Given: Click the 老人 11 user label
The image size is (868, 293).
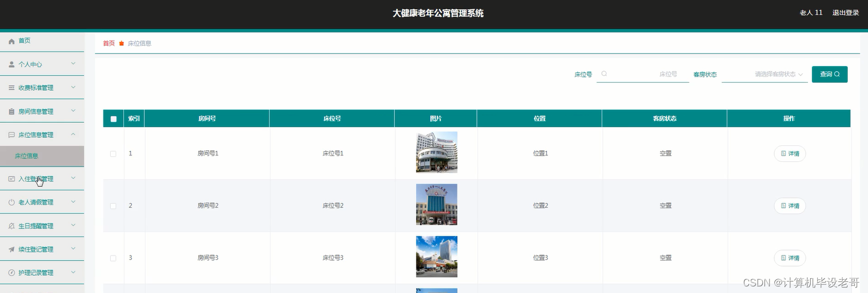Looking at the screenshot, I should tap(811, 13).
